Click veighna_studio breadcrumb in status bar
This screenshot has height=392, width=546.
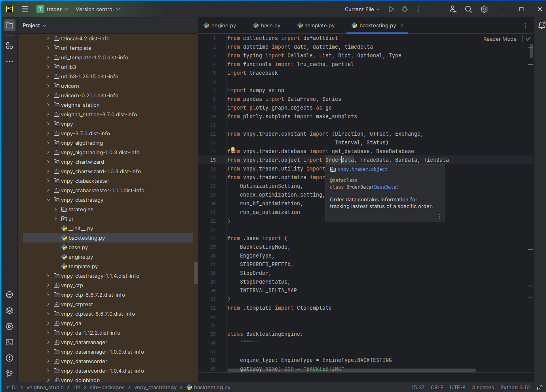[x=45, y=388]
